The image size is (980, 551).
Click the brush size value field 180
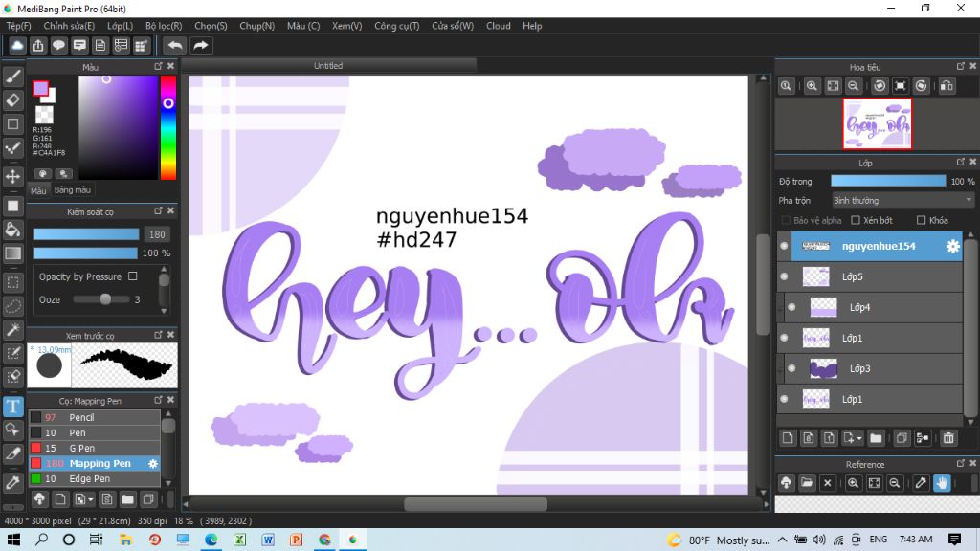[157, 234]
